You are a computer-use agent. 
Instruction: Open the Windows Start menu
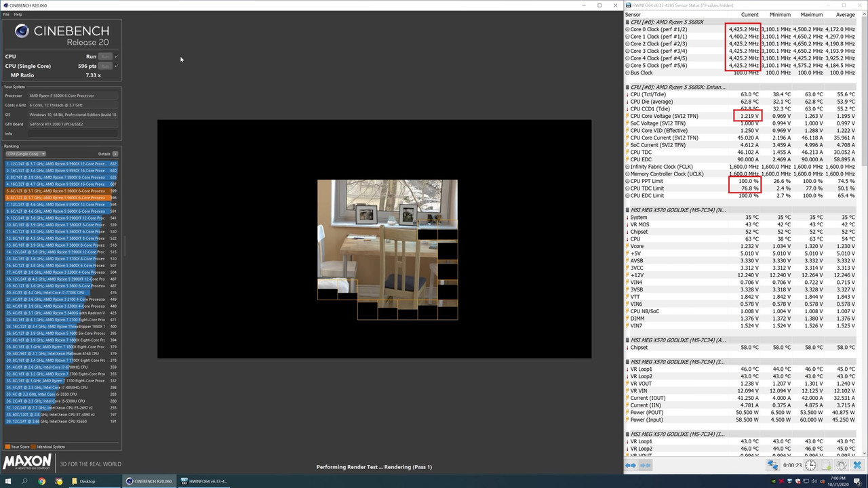point(7,481)
